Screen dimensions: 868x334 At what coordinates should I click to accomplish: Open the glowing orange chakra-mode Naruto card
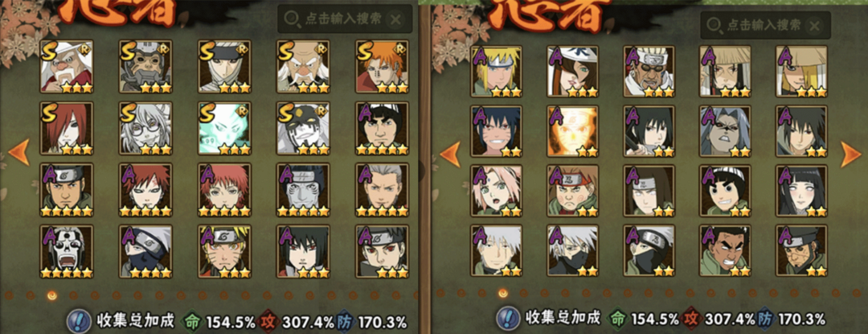pyautogui.click(x=573, y=131)
